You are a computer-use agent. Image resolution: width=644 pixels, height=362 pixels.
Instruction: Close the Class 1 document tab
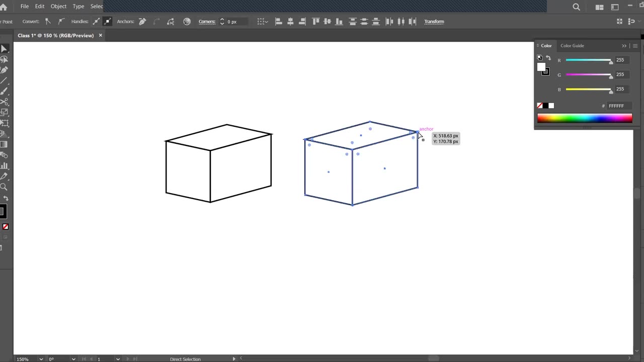(100, 36)
